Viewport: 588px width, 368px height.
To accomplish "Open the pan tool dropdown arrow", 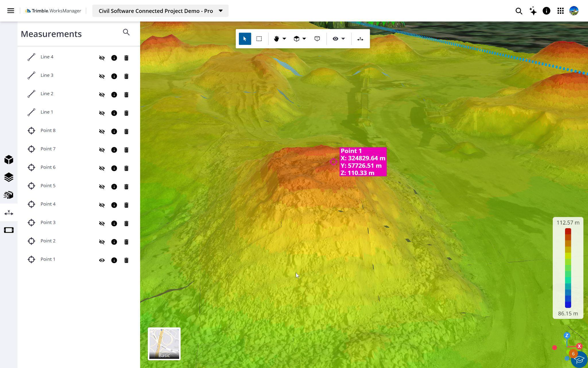I will pos(284,39).
